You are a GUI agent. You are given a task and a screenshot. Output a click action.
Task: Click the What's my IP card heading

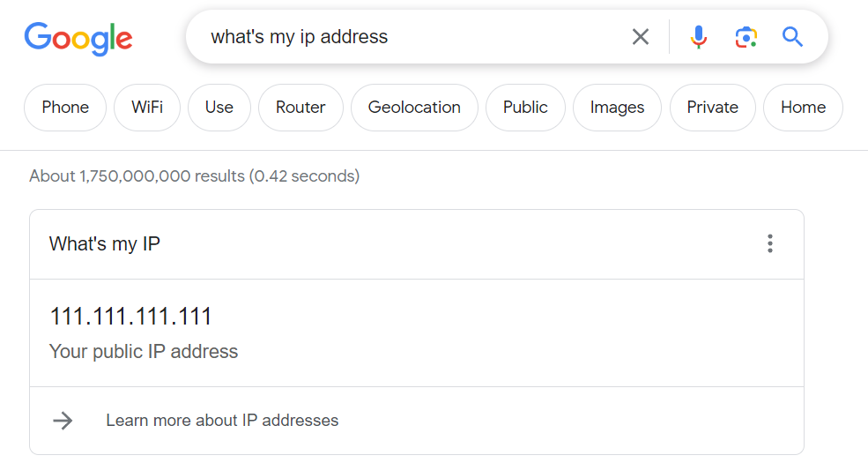[105, 244]
